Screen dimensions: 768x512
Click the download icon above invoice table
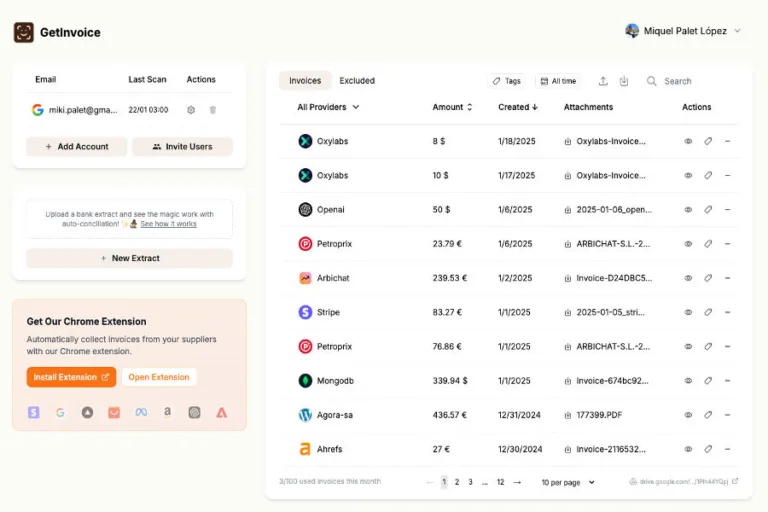tap(624, 81)
